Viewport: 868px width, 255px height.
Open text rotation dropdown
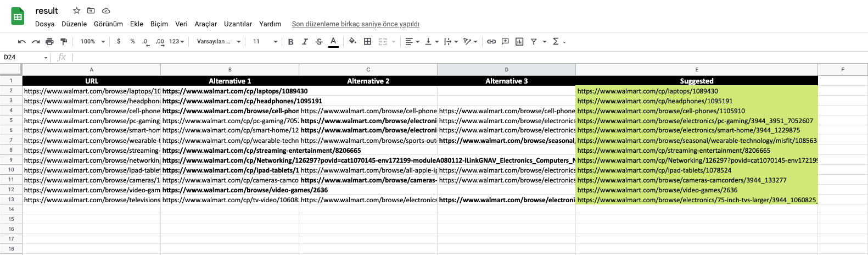click(x=471, y=42)
